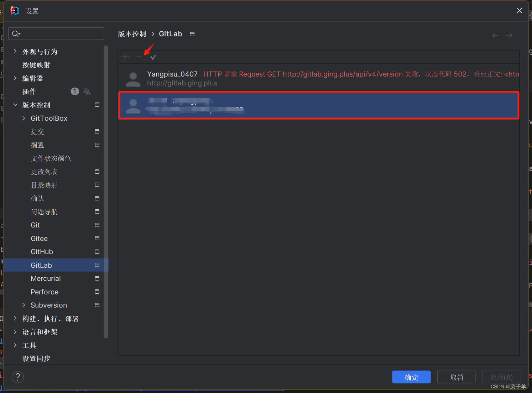Click 版本控制 in the breadcrumb

coord(132,34)
